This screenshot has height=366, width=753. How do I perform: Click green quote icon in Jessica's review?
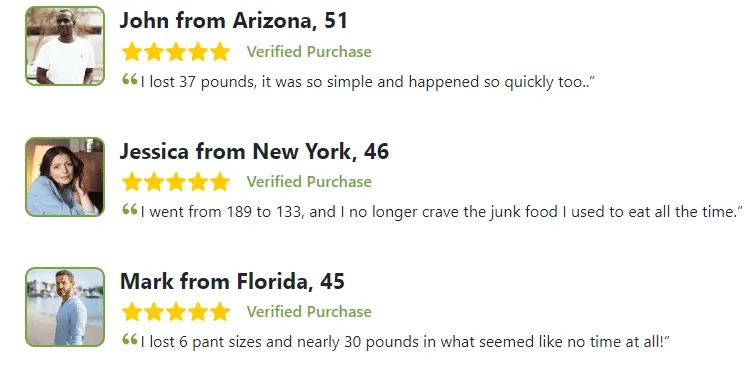pyautogui.click(x=130, y=209)
